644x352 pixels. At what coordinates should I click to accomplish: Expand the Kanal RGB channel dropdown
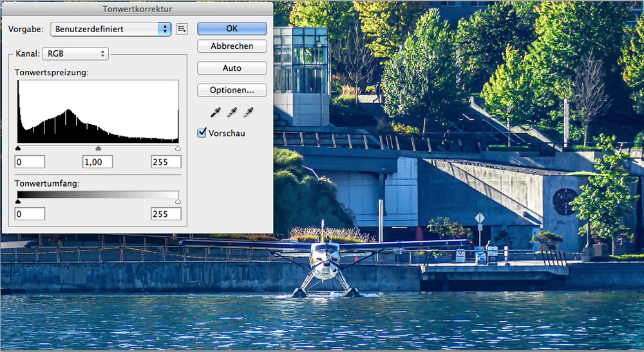75,53
